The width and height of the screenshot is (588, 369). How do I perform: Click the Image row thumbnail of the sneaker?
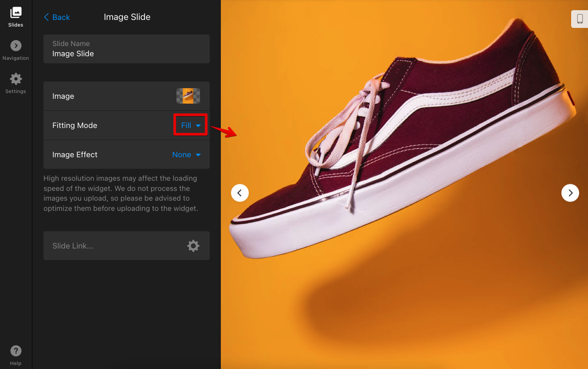pyautogui.click(x=188, y=96)
